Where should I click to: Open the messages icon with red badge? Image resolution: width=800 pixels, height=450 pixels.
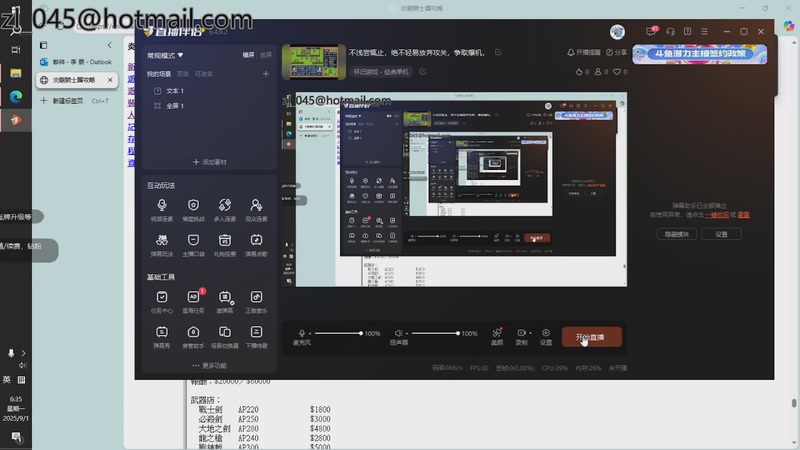click(x=651, y=31)
